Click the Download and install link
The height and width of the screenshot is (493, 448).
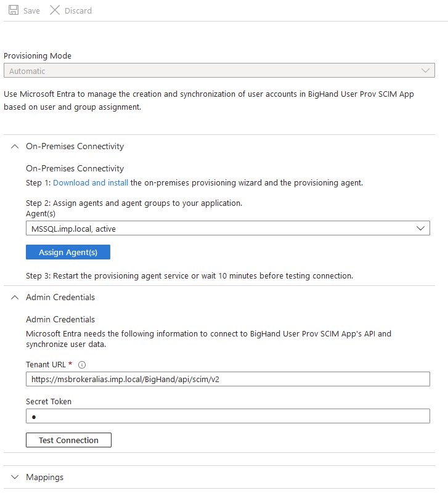90,182
